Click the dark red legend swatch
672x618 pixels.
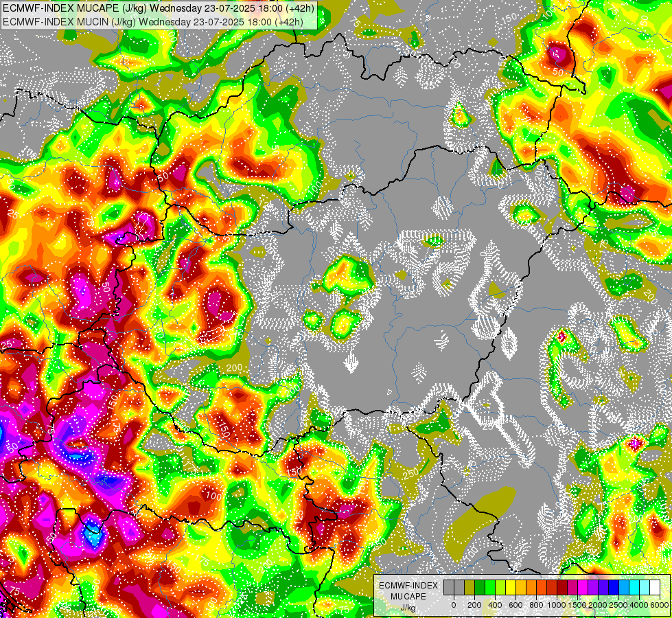click(x=562, y=588)
